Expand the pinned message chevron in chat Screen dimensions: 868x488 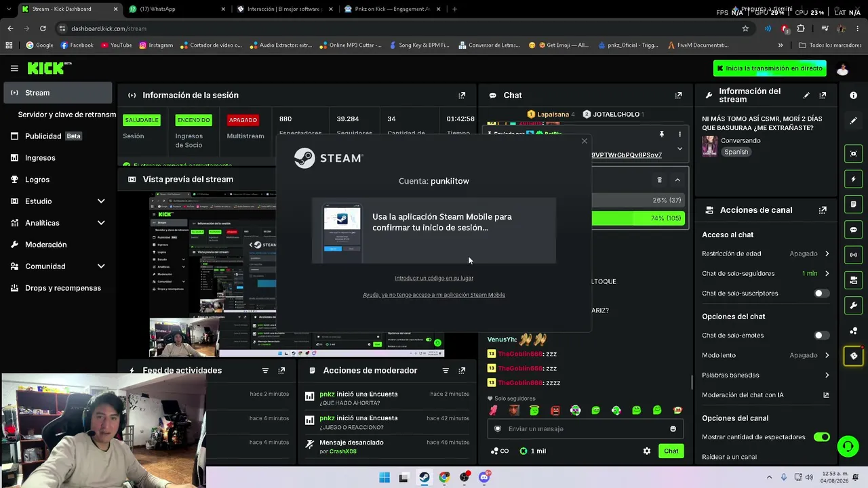pyautogui.click(x=680, y=148)
